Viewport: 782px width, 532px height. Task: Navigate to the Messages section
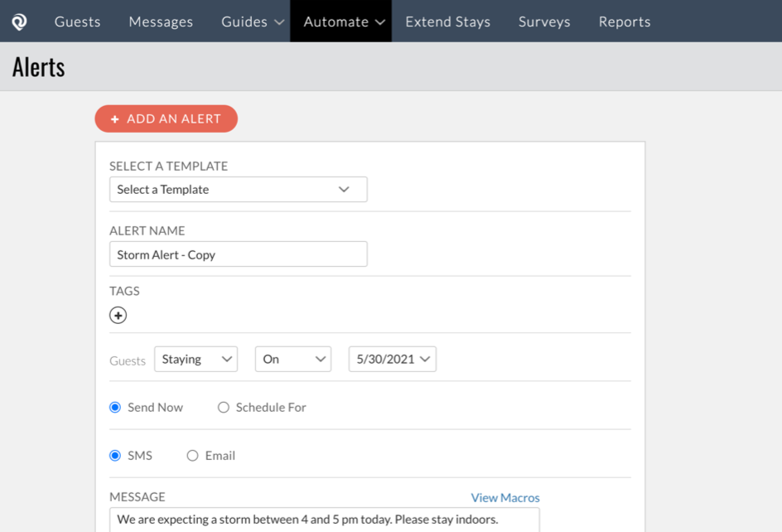(160, 21)
